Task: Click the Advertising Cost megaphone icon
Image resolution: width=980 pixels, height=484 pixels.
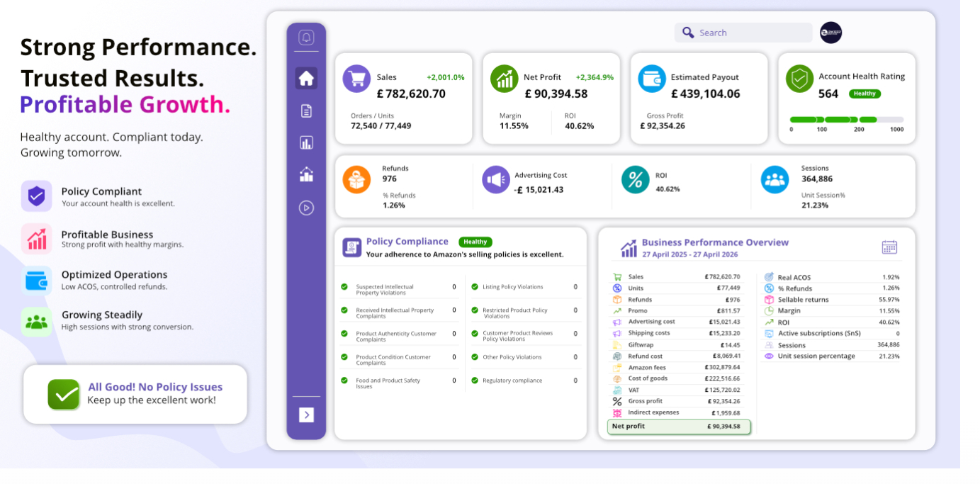Action: [496, 179]
